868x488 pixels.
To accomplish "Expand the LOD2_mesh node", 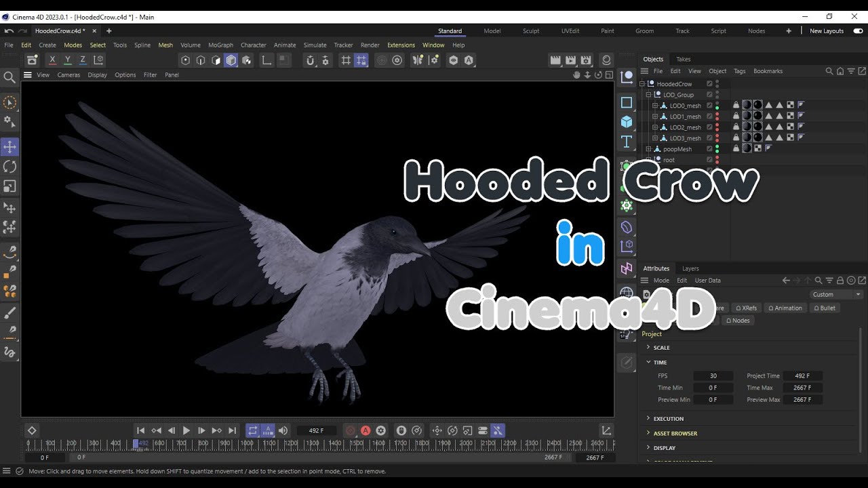I will (x=655, y=127).
